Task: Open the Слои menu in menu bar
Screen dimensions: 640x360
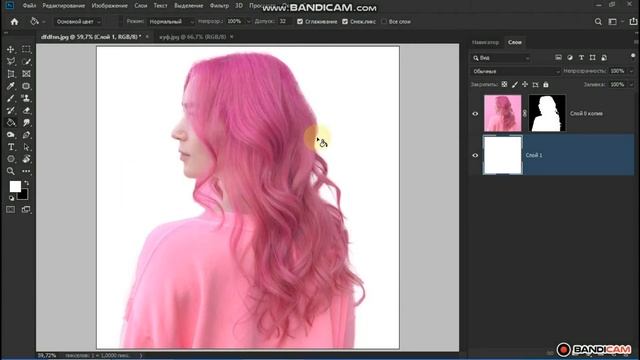Action: coord(141,6)
